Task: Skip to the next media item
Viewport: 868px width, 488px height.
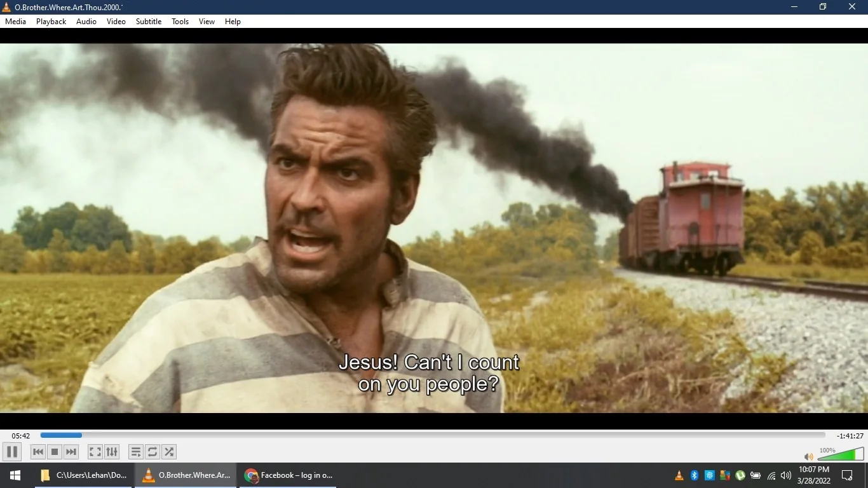Action: point(71,452)
